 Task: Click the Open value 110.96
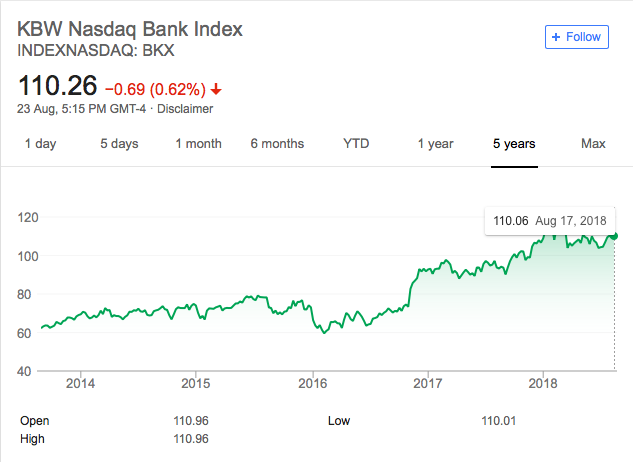pos(191,421)
